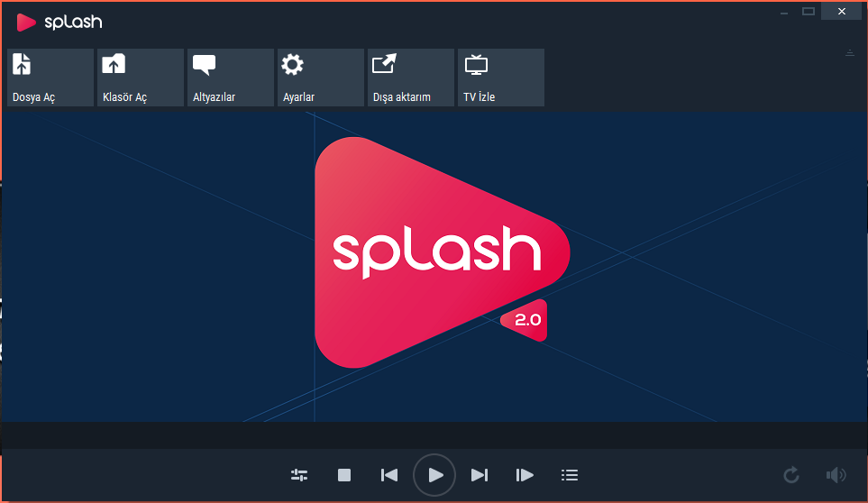The width and height of the screenshot is (868, 503).
Task: Open the equalizer adjustments icon
Action: (299, 475)
